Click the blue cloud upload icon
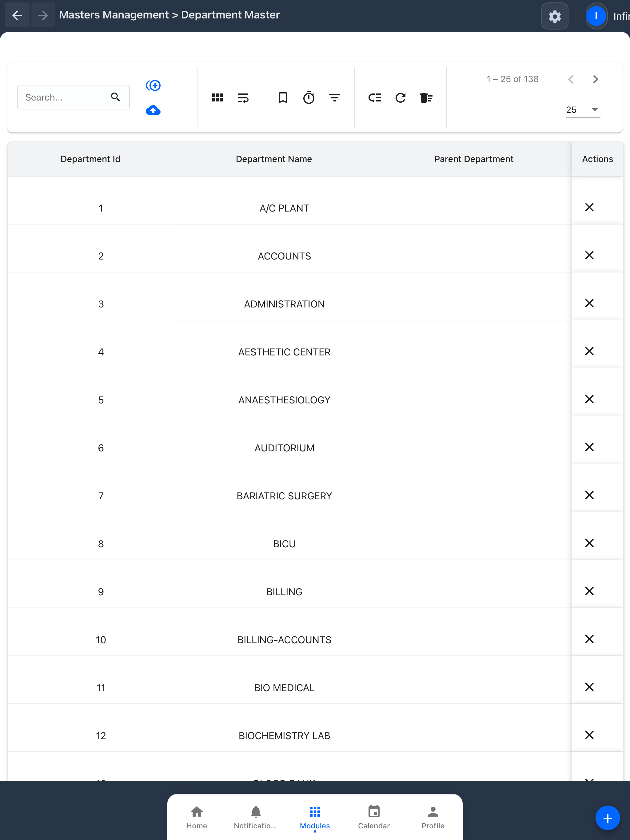Viewport: 630px width, 840px height. [153, 110]
